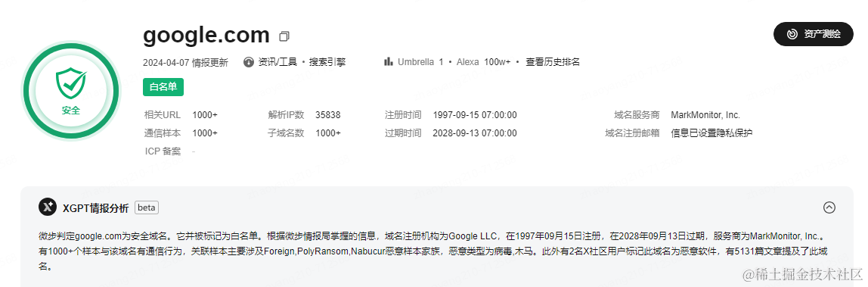Click the 搜索引擎 category label
The image size is (868, 287).
327,62
